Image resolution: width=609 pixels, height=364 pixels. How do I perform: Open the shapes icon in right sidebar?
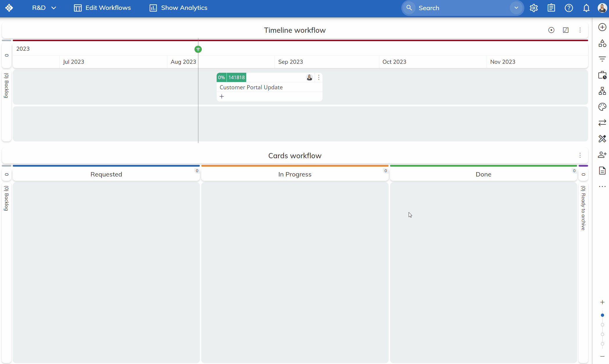(602, 43)
